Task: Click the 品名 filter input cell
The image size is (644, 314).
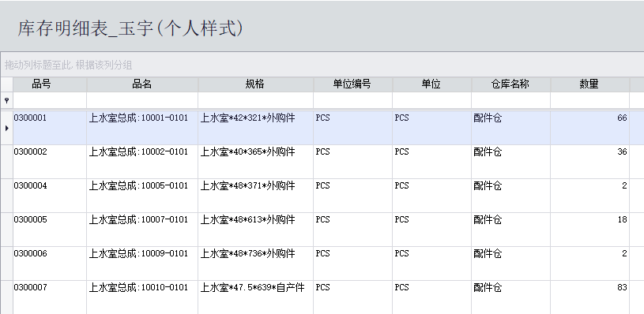Action: click(x=142, y=100)
